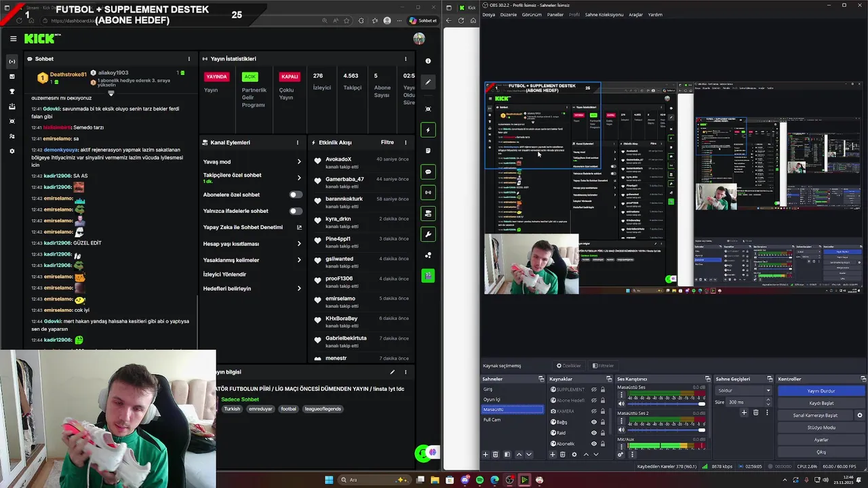Add a new source in OBS Kaynaklar
The height and width of the screenshot is (488, 868).
tap(553, 455)
